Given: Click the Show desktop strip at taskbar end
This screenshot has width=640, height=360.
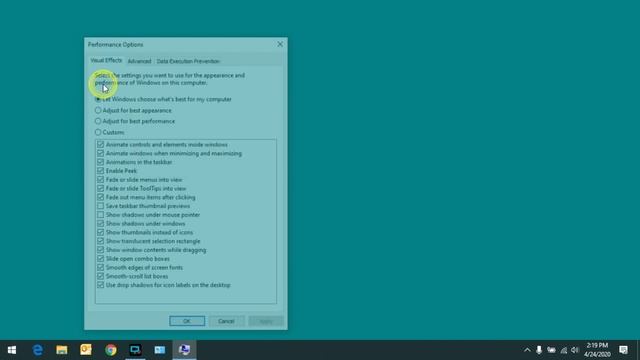Looking at the screenshot, I should (x=638, y=350).
